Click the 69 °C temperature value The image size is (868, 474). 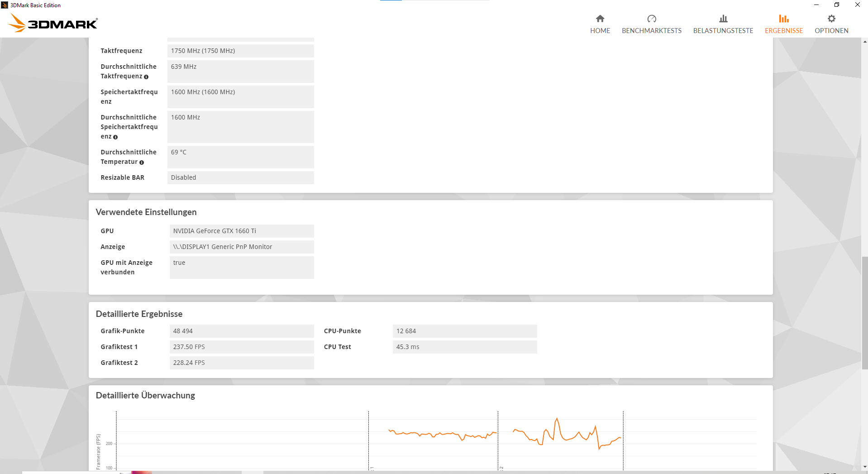tap(241, 157)
